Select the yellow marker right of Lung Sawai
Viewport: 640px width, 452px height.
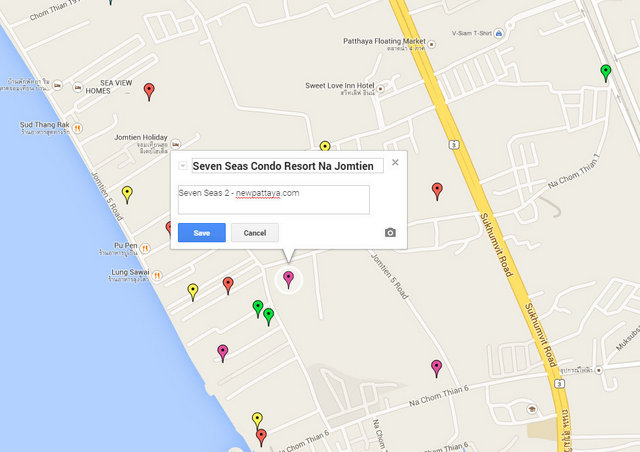click(x=193, y=292)
